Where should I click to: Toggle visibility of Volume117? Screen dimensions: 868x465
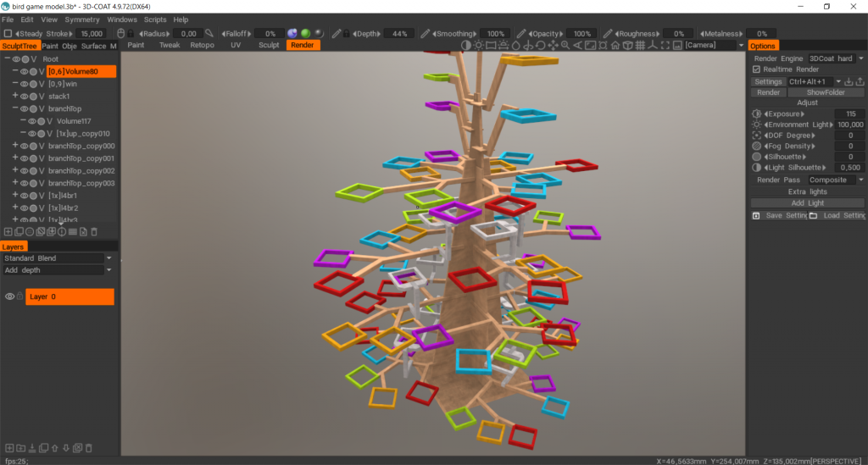[32, 121]
